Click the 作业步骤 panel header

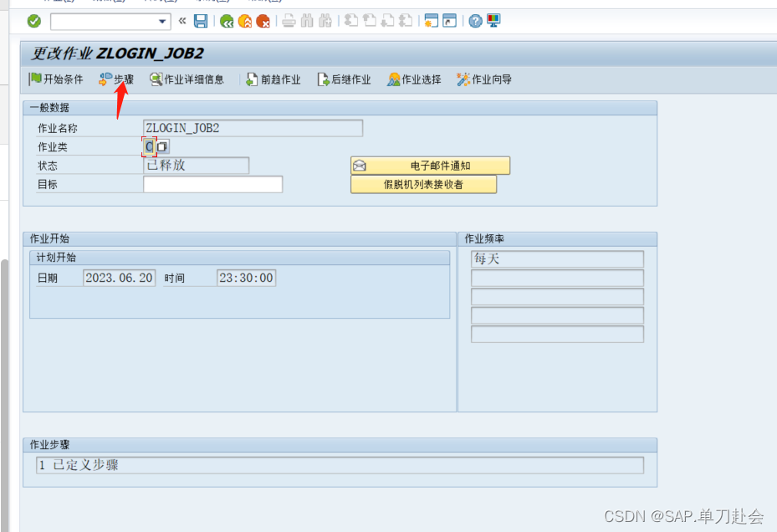click(340, 444)
